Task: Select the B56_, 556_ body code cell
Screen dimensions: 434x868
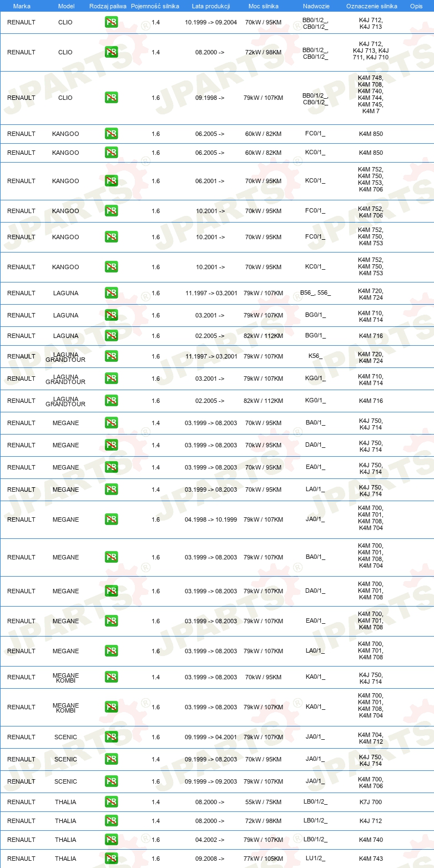Action: (x=315, y=293)
